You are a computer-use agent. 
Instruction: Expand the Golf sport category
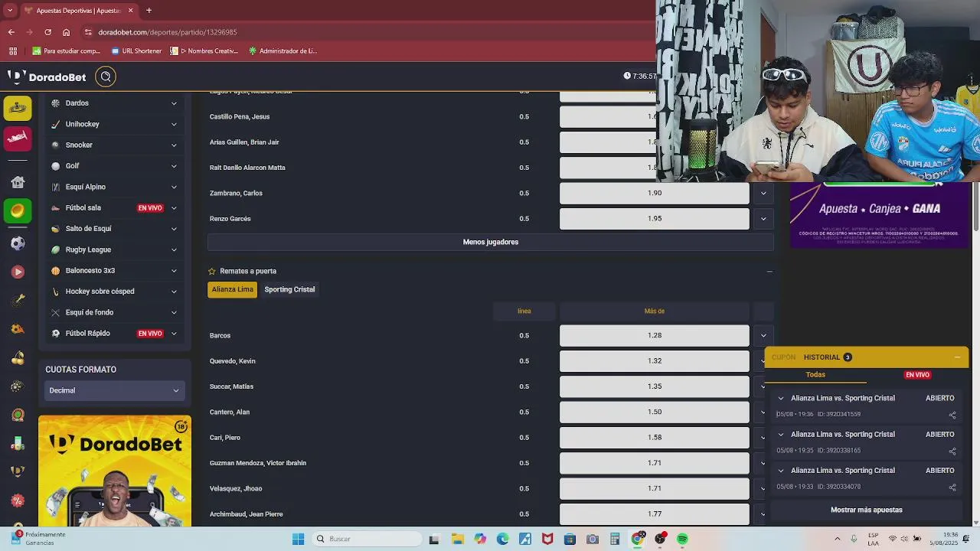pos(174,166)
